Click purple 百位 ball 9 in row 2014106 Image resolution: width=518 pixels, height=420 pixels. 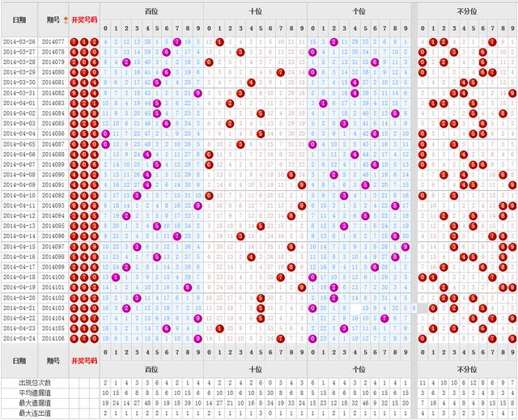tap(197, 338)
